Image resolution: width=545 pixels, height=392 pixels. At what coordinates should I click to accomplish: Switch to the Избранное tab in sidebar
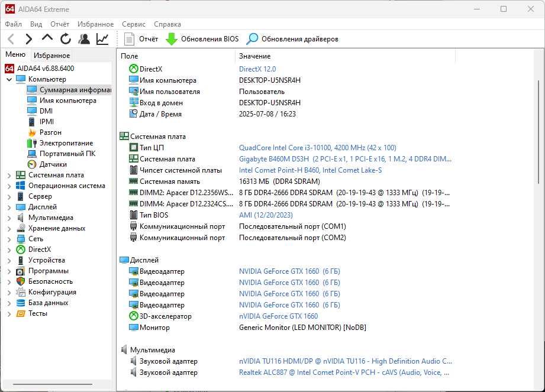tap(52, 55)
